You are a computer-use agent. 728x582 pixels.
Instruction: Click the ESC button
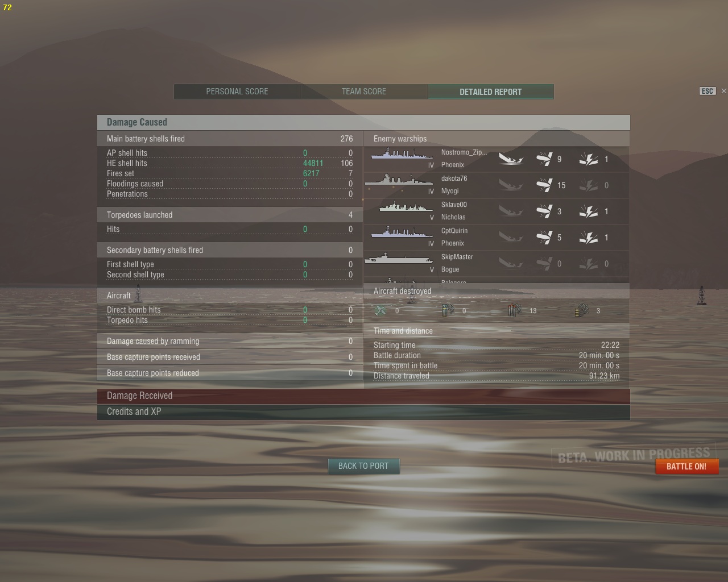click(x=707, y=91)
